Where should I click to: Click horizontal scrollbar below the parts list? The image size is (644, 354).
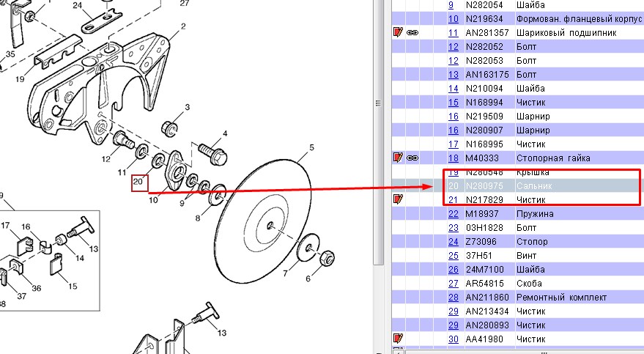coord(517,352)
